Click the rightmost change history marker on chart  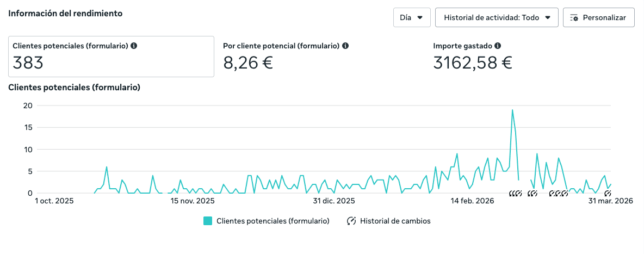[608, 194]
